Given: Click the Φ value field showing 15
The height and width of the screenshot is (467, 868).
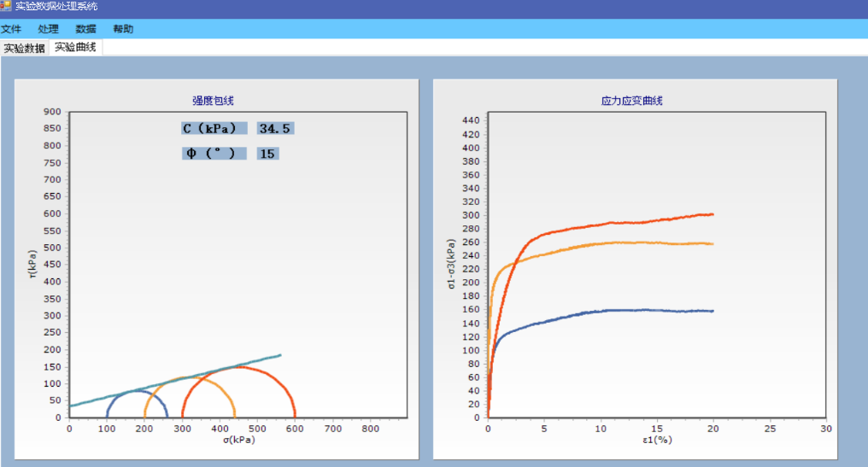Looking at the screenshot, I should pos(267,154).
